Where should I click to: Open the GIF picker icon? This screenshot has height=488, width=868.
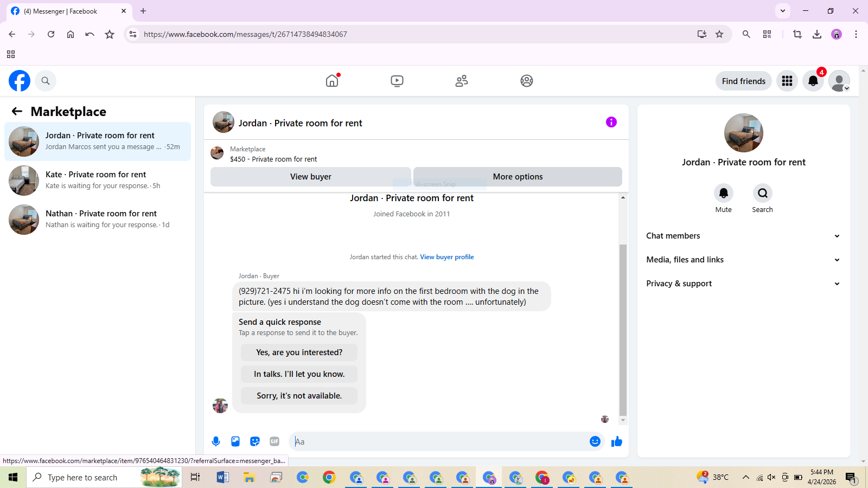click(x=275, y=441)
